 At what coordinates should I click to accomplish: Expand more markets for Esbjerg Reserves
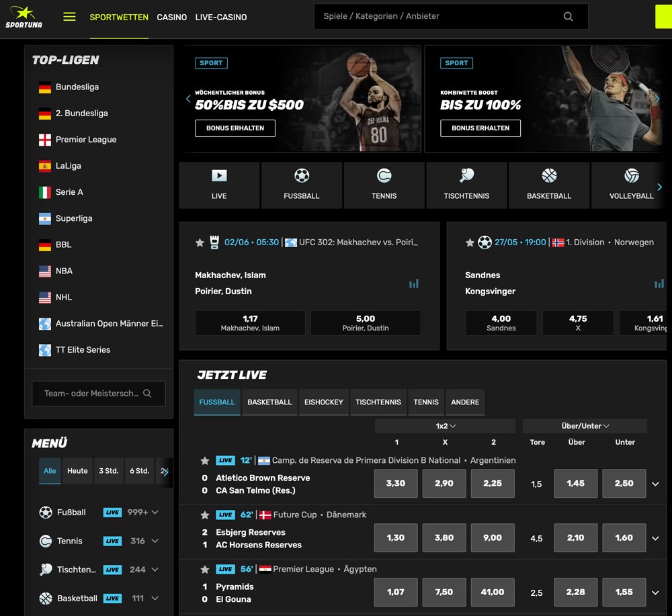tap(655, 538)
